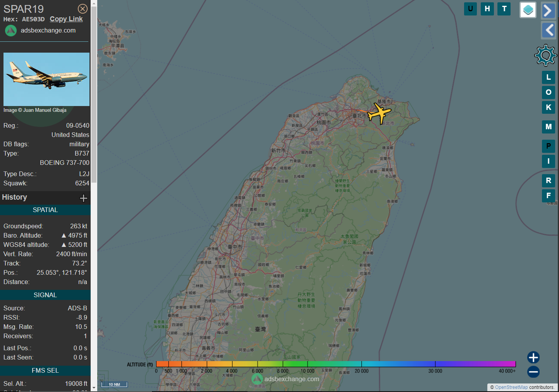Image resolution: width=559 pixels, height=392 pixels.
Task: Expand the SPATIAL section header
Action: click(x=45, y=210)
